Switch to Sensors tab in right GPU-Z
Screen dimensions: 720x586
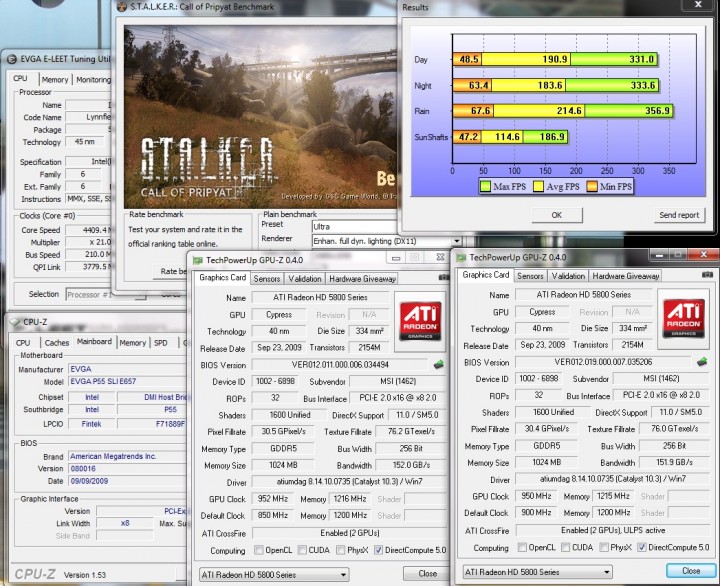point(530,276)
